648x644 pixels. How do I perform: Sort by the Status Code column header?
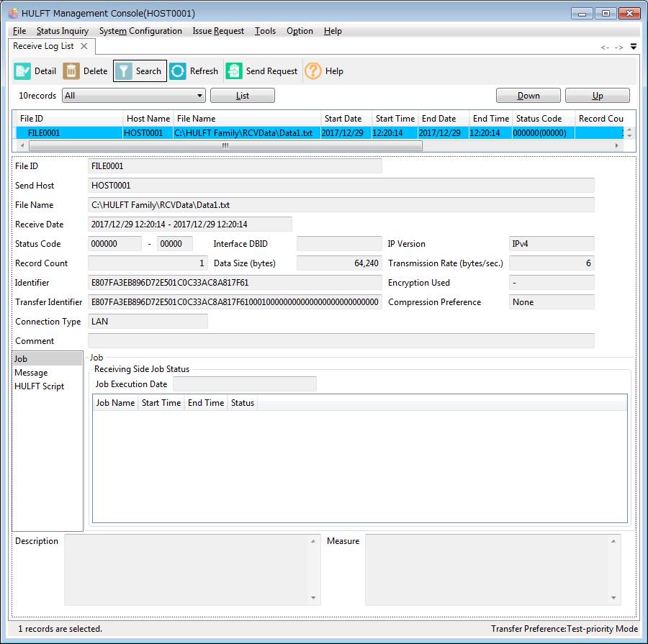[x=544, y=119]
